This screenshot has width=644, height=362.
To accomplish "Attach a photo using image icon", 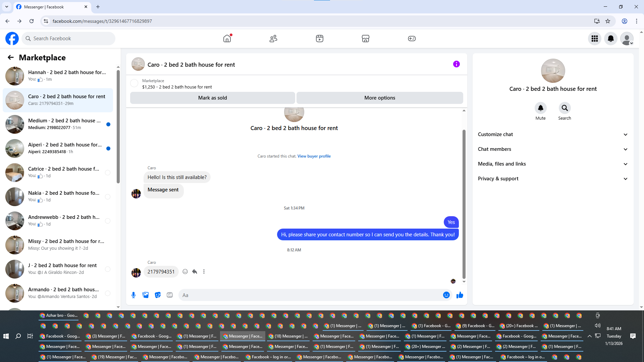I will point(146,295).
